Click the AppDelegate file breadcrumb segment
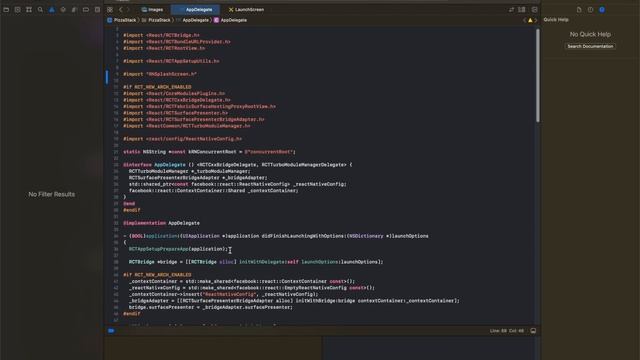The width and height of the screenshot is (640, 360). (x=192, y=20)
